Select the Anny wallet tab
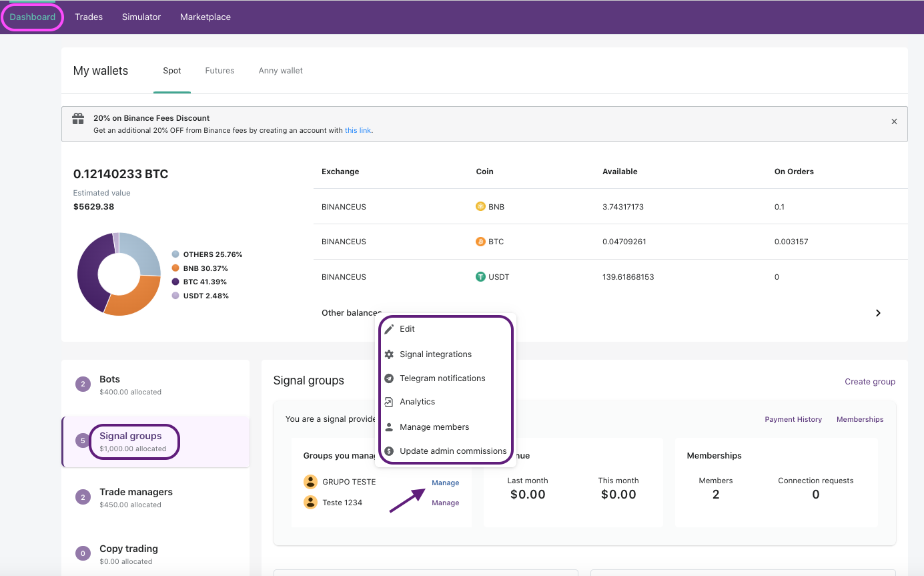924x576 pixels. pos(280,71)
